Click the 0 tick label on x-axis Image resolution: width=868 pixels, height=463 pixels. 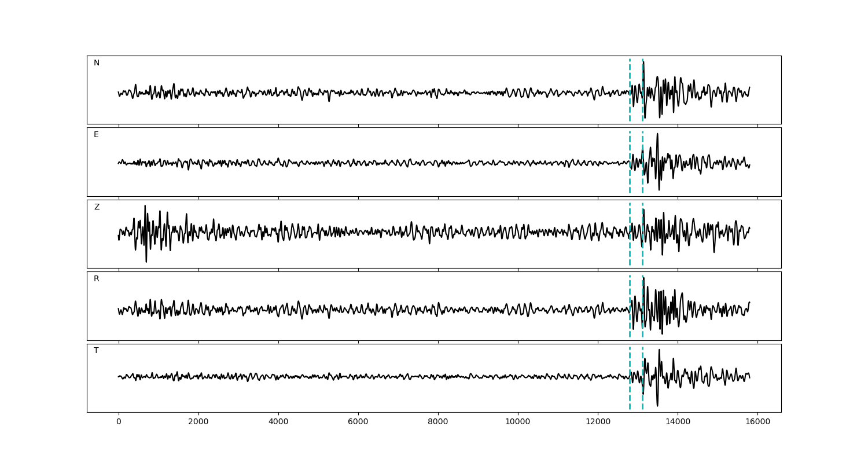pos(119,422)
